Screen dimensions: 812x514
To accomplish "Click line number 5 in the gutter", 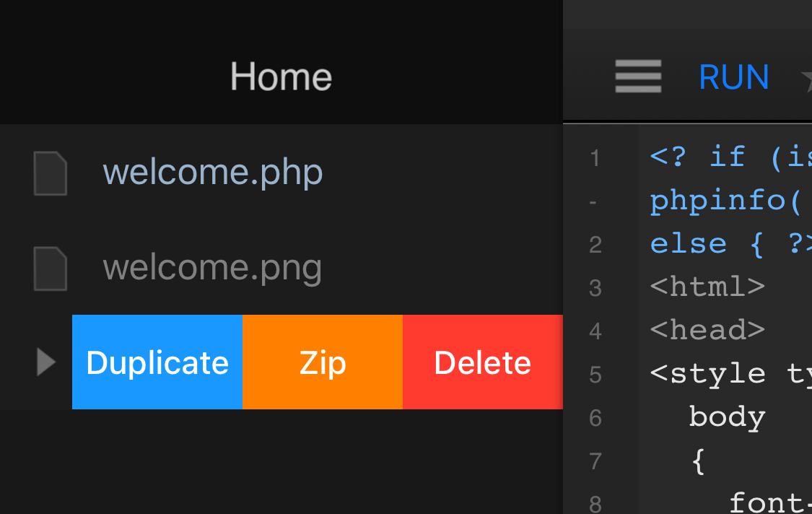I will pyautogui.click(x=594, y=374).
